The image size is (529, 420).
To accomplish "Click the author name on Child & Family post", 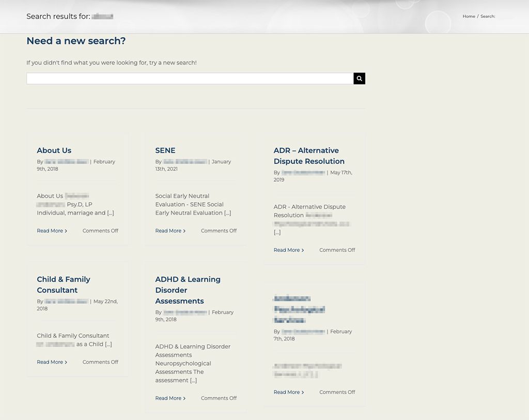I will (67, 302).
